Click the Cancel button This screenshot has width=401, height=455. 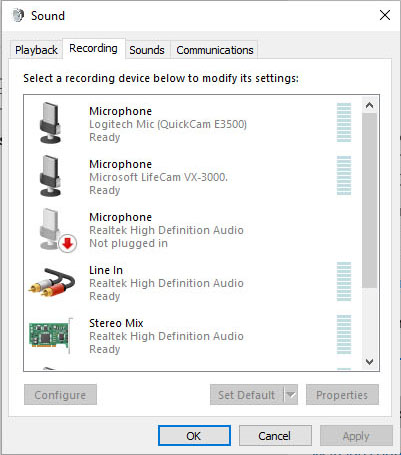point(275,436)
